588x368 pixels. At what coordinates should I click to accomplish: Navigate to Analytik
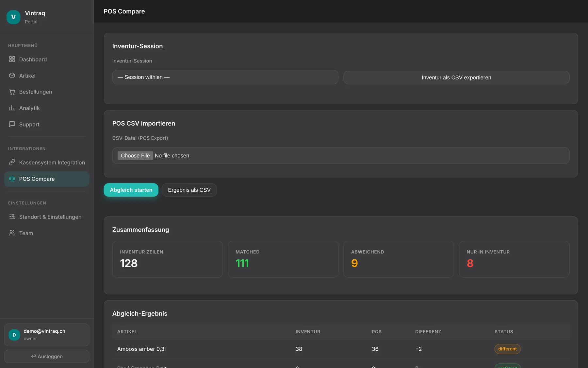click(x=47, y=108)
